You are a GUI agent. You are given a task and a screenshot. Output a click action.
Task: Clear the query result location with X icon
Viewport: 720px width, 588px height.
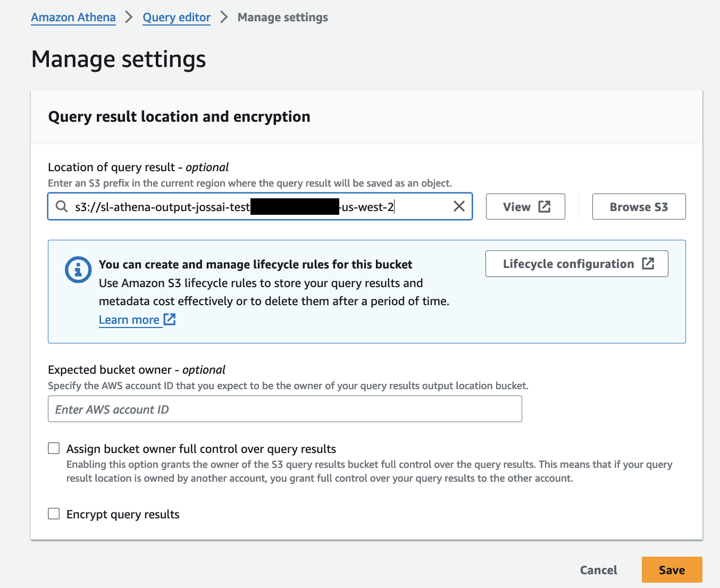click(459, 206)
